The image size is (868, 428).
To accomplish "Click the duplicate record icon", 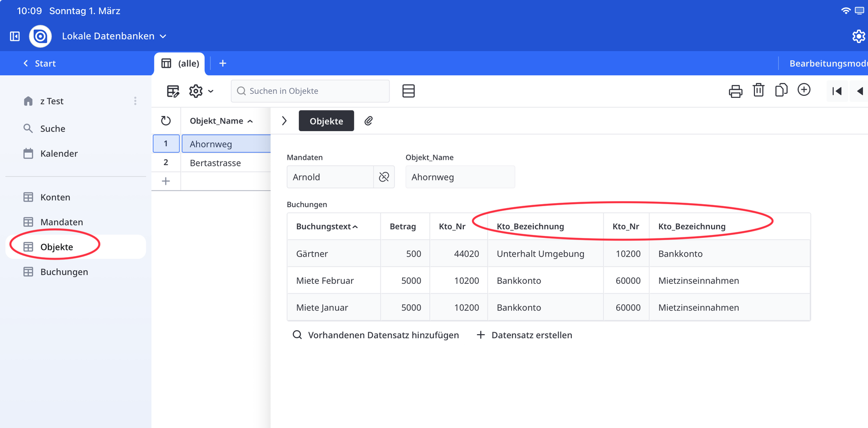I will click(781, 90).
